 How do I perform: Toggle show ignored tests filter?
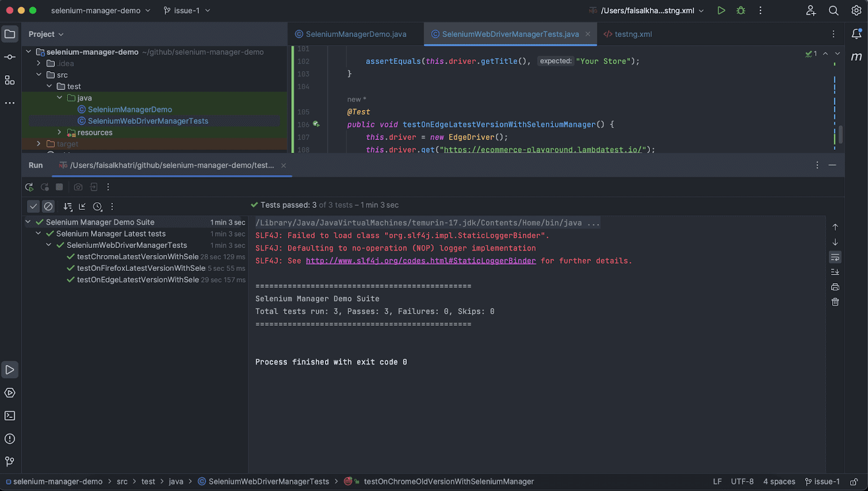(48, 206)
